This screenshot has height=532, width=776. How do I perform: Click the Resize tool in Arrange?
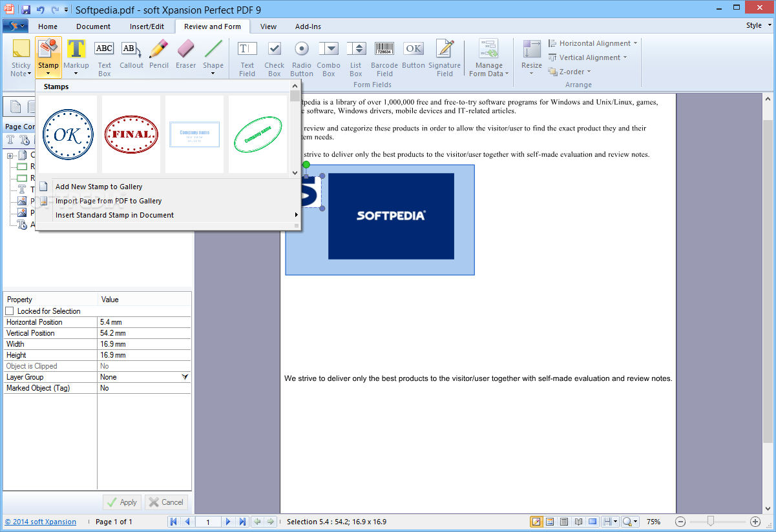click(532, 57)
